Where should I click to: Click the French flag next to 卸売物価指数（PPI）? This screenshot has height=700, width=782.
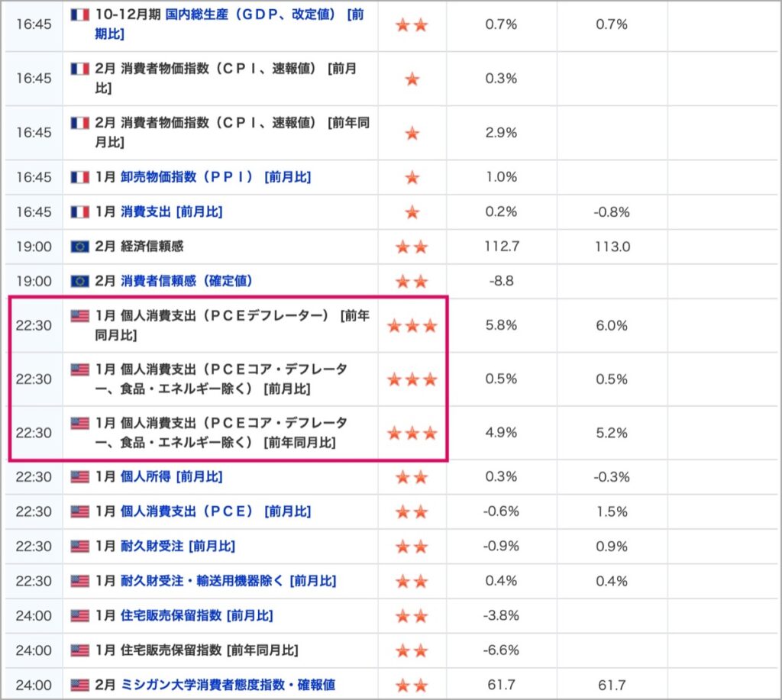(79, 177)
